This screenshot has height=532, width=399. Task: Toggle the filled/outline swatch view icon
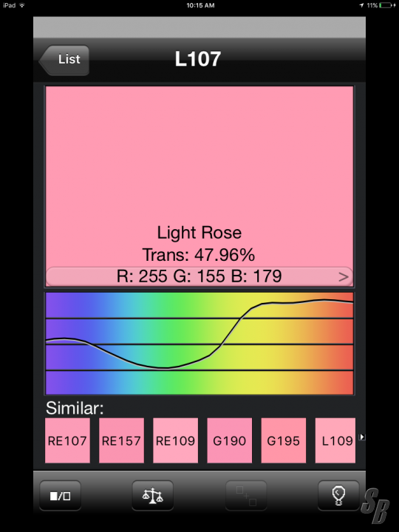[x=60, y=496]
